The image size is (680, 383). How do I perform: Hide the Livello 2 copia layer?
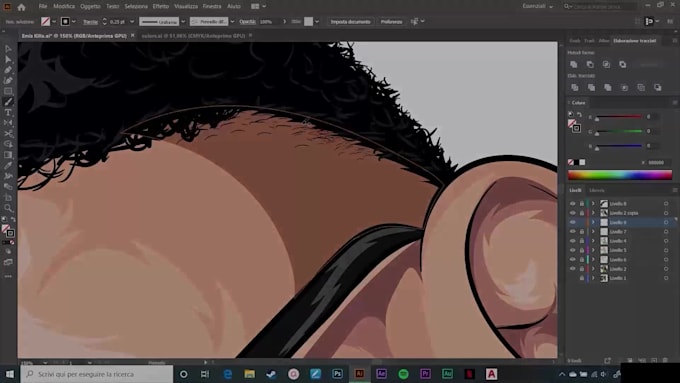coord(572,213)
